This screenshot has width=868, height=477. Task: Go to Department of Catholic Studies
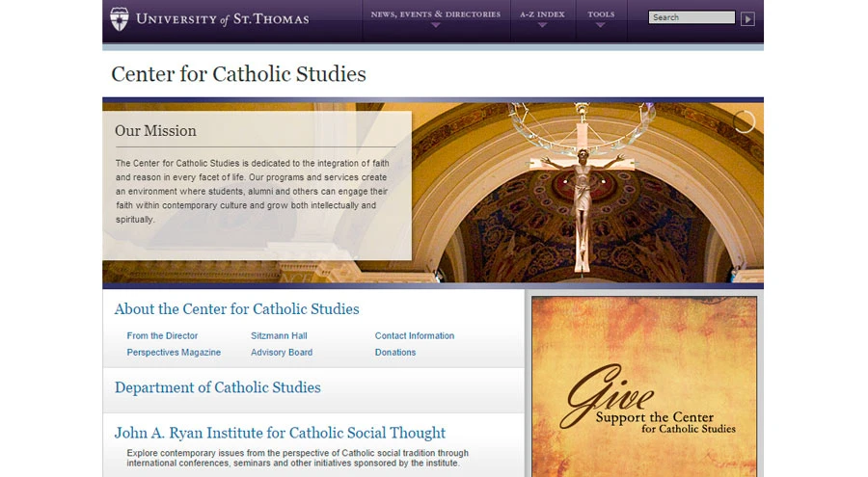(x=217, y=387)
